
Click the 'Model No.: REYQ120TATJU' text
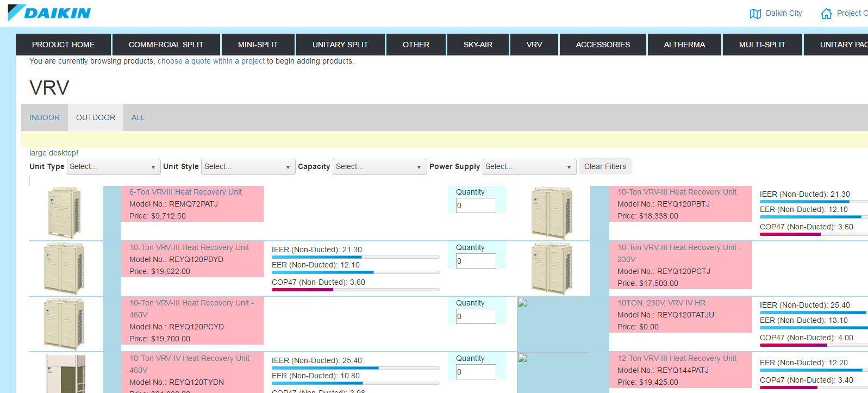tap(666, 315)
